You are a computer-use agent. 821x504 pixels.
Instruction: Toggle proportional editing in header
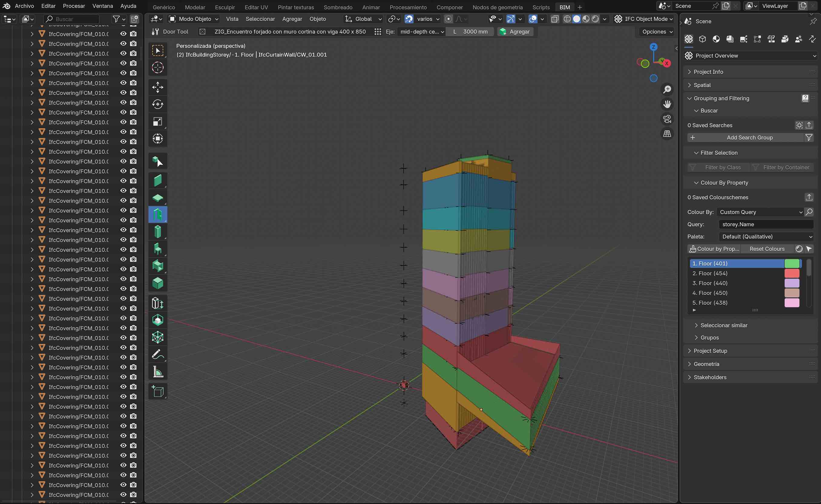449,19
